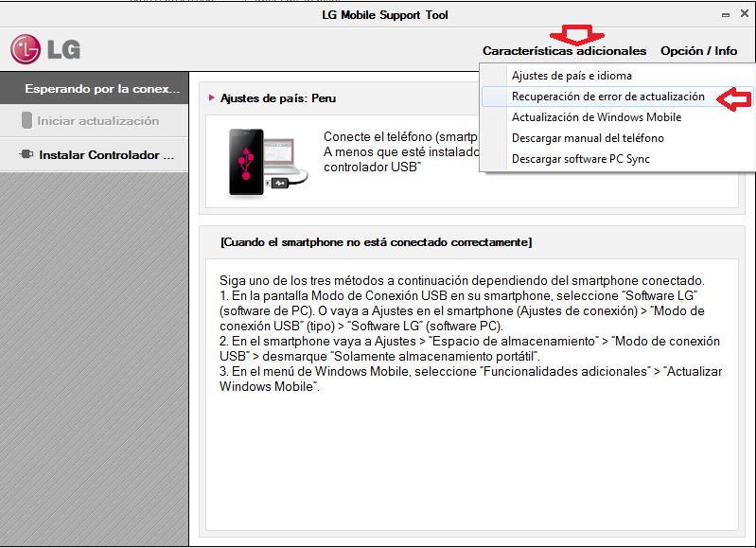The height and width of the screenshot is (548, 756).
Task: Click the Instalar Controlador button
Action: (x=94, y=155)
